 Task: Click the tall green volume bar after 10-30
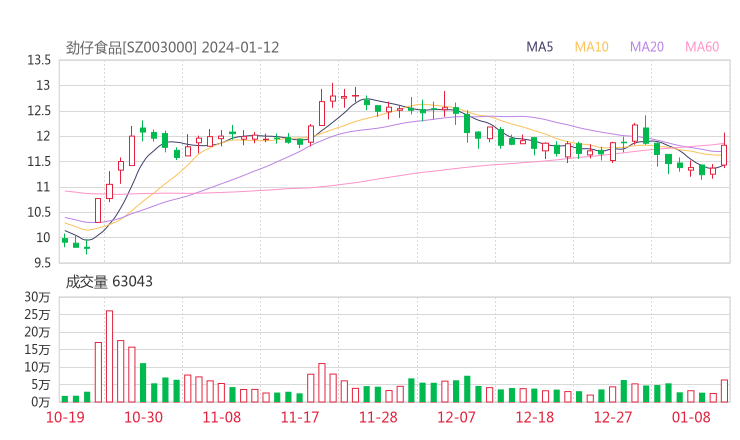pyautogui.click(x=143, y=383)
